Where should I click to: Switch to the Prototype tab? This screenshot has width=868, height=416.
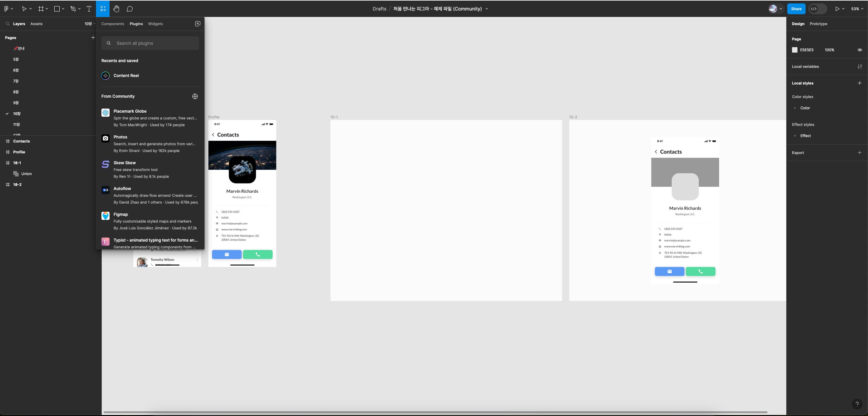818,24
